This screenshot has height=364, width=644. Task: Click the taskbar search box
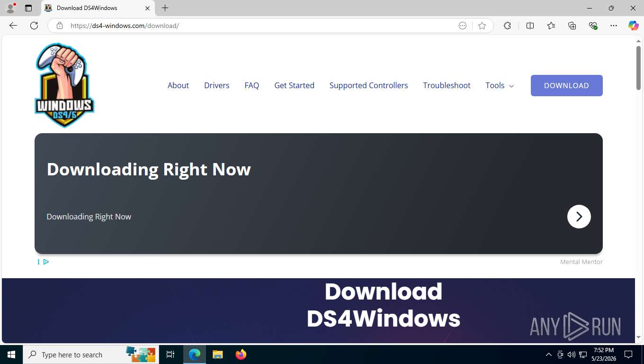(91, 355)
